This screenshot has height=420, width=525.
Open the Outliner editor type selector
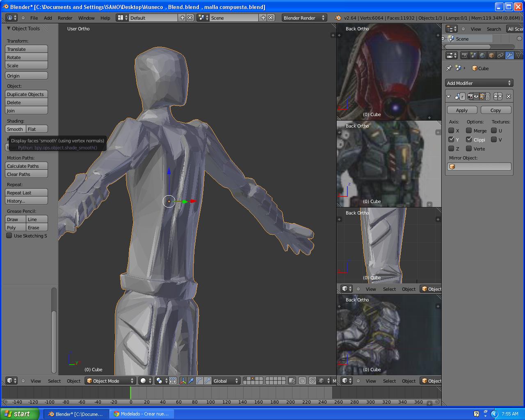coord(452,29)
